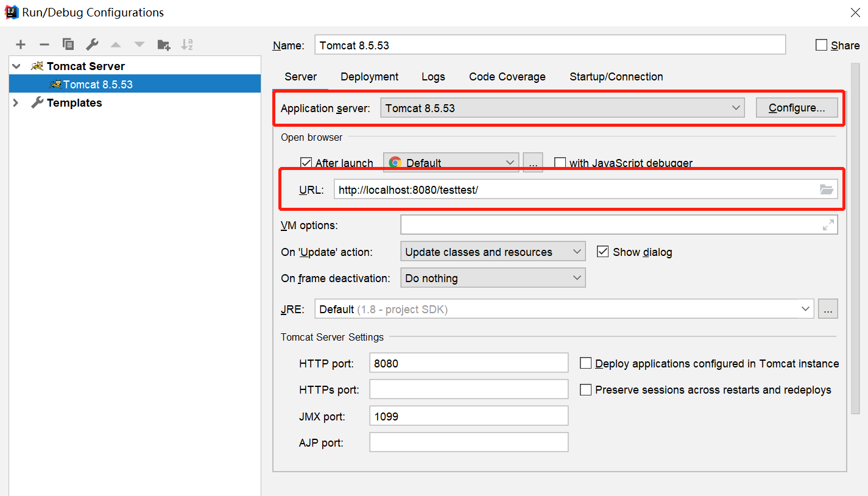This screenshot has height=496, width=868.
Task: Open the Code Coverage tab
Action: point(507,77)
